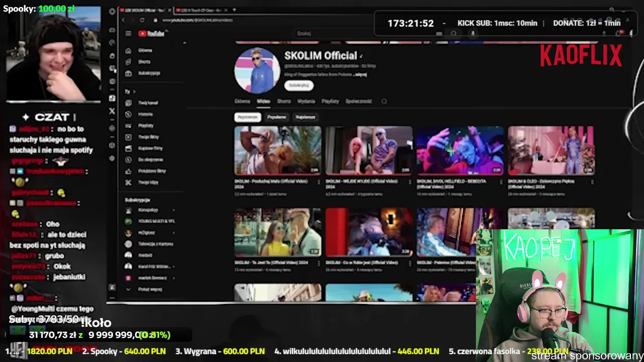
Task: Select the channel Wideo tab
Action: point(264,101)
